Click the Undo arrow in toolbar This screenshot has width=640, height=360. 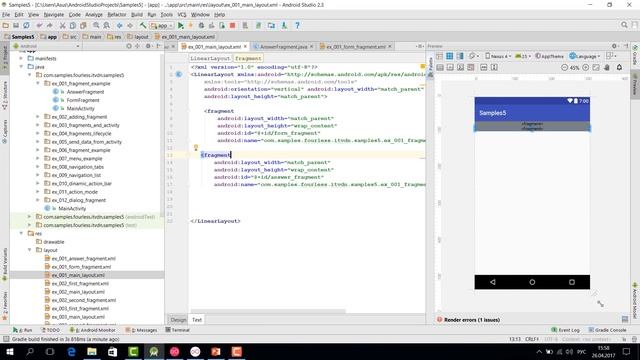click(39, 25)
